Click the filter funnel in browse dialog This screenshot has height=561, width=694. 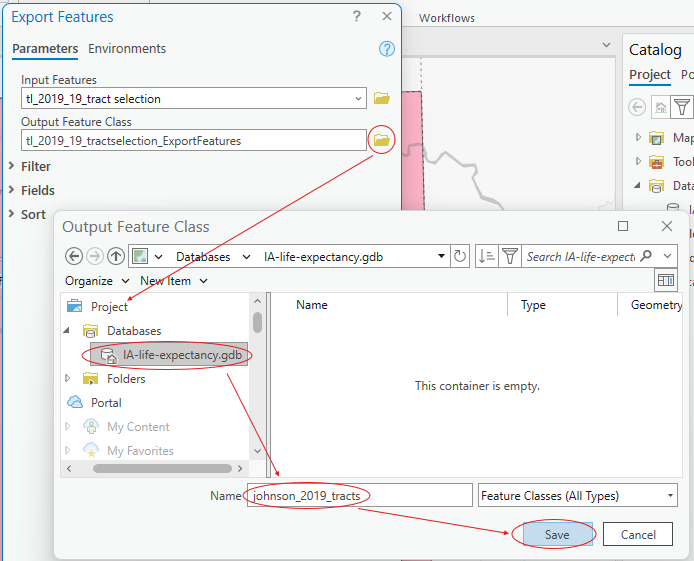tap(510, 256)
